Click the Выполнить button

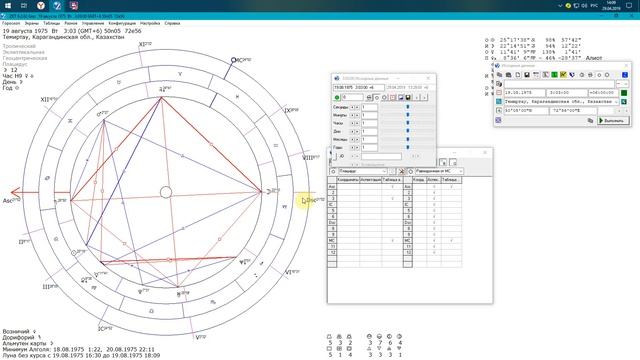click(x=613, y=120)
